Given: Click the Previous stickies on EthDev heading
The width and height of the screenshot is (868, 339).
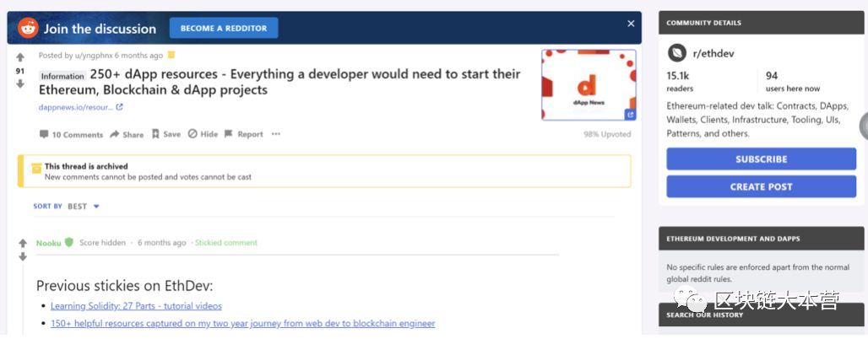Looking at the screenshot, I should 125,286.
